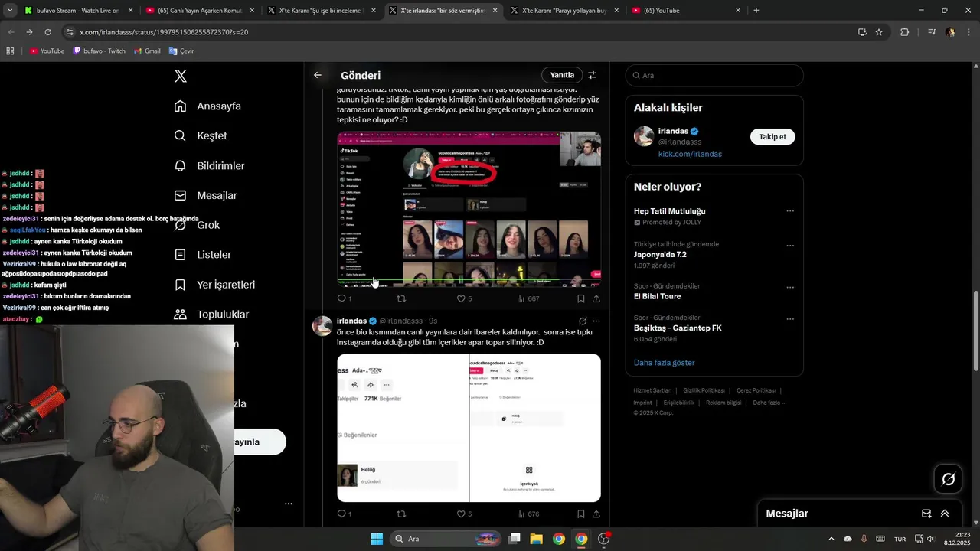Repost the post with 676 views
Viewport: 980px width, 551px height.
(400, 514)
